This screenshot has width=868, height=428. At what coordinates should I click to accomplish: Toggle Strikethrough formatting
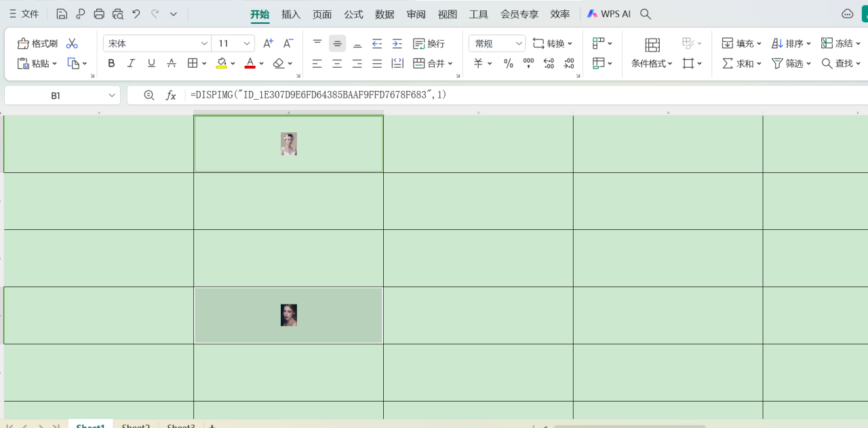click(172, 63)
